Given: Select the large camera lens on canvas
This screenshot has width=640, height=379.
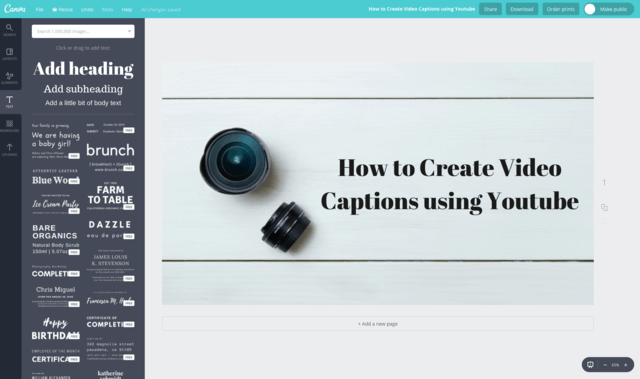Looking at the screenshot, I should [235, 160].
